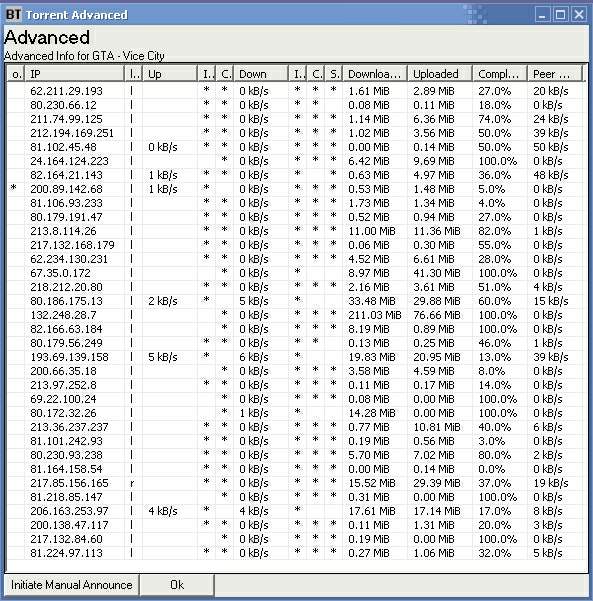This screenshot has height=601, width=593.
Task: Sort by the Completed percentage column header
Action: [x=500, y=74]
